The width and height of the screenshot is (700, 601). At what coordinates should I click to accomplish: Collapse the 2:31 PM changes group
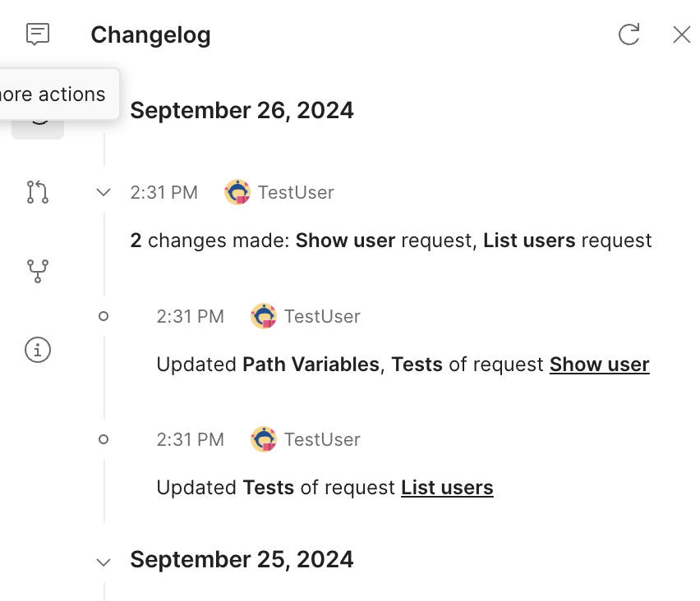tap(104, 192)
